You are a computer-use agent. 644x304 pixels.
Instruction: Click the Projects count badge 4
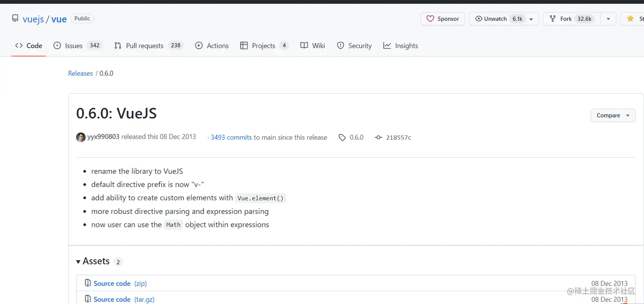(284, 46)
